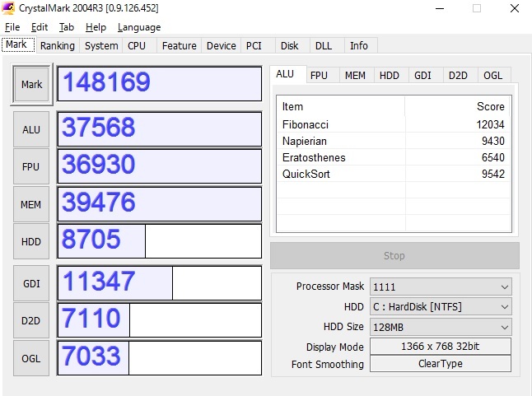Click the Font Smoothing ClearType field

point(441,363)
